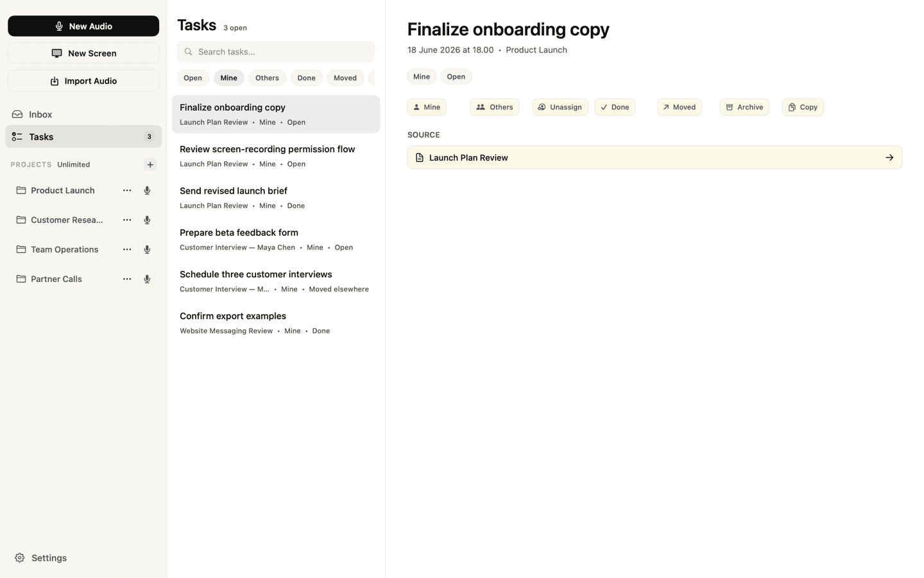Select Finalize onboarding copy task
The width and height of the screenshot is (924, 578).
276,114
